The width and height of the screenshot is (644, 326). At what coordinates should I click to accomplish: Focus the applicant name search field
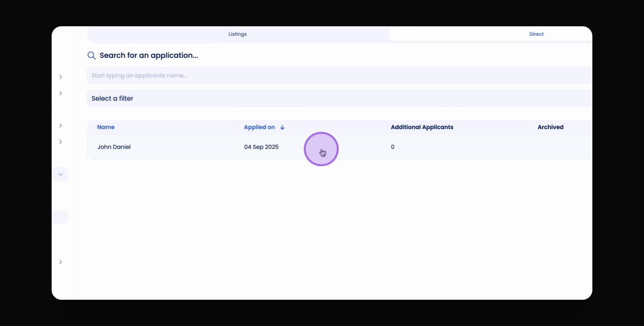(339, 76)
